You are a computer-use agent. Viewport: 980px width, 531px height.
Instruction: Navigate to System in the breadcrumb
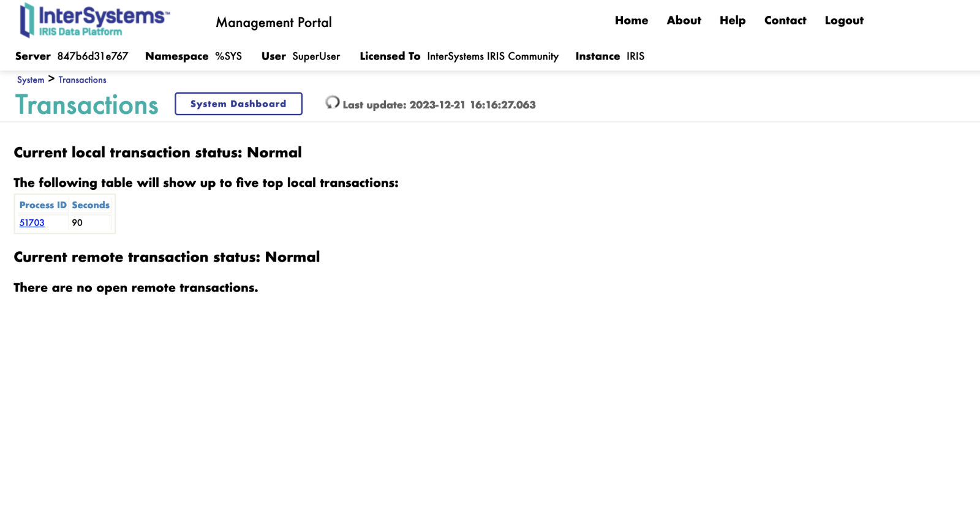click(x=31, y=80)
